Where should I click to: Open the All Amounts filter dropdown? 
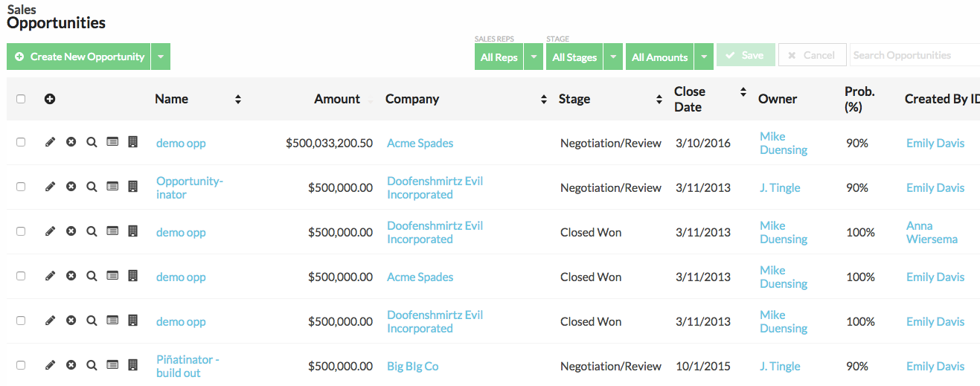704,57
